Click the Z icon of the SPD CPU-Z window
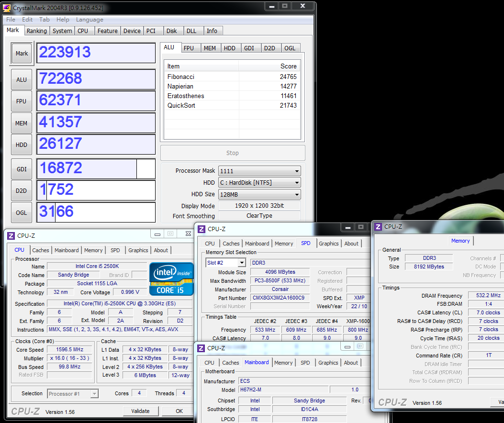This screenshot has height=423, width=504. coord(201,229)
